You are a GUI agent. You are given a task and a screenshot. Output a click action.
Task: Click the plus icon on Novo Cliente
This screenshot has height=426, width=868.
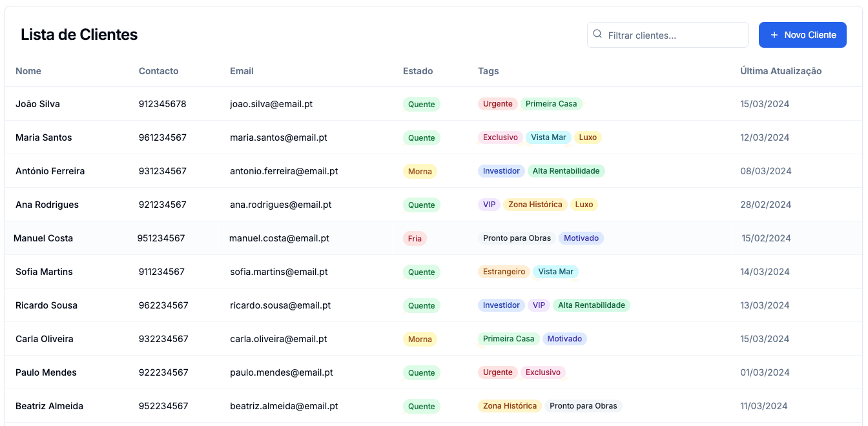[x=774, y=35]
